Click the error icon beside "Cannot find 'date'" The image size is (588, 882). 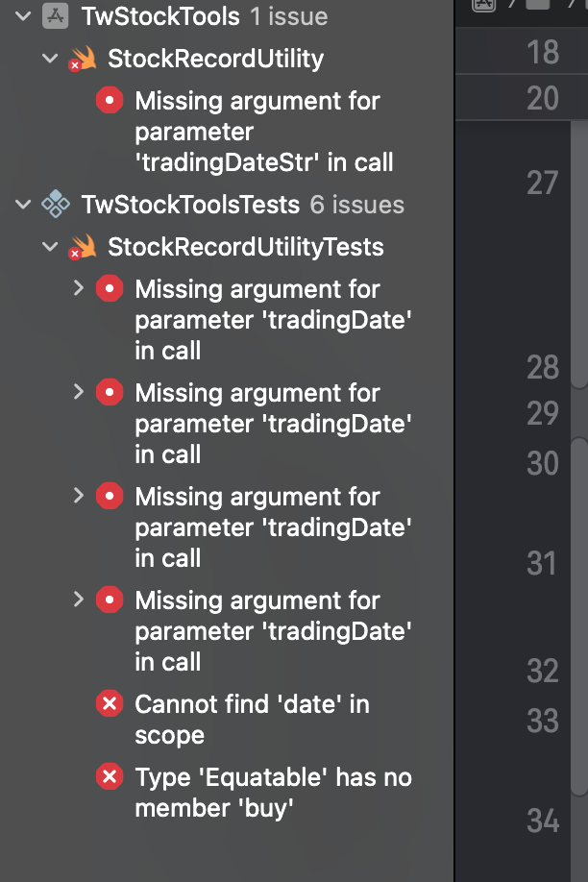(110, 704)
